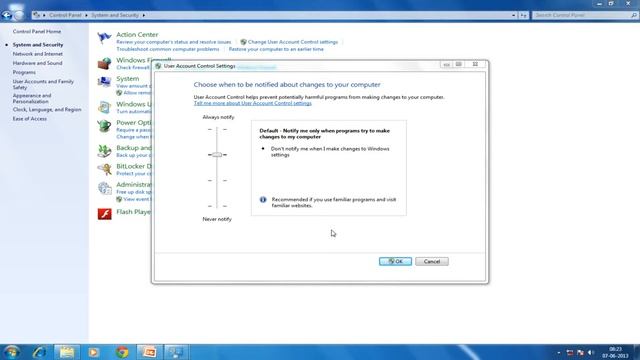Click the System computer icon
640x360 pixels.
pos(104,82)
